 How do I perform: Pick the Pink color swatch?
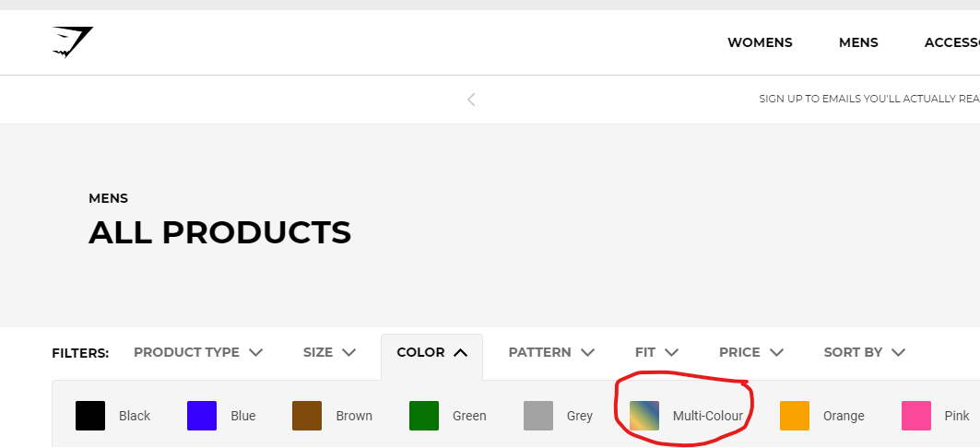(x=916, y=416)
